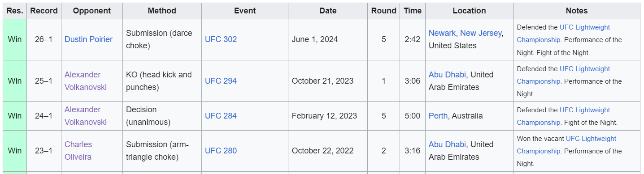This screenshot has width=644, height=174.
Task: Open the Dustin Poirier opponent link
Action: coord(88,39)
